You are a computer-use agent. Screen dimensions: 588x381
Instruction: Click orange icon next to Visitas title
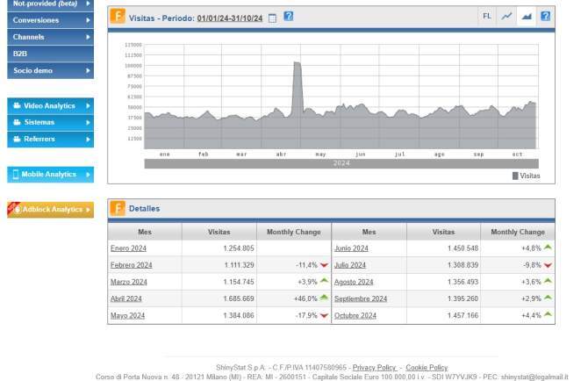(x=118, y=17)
